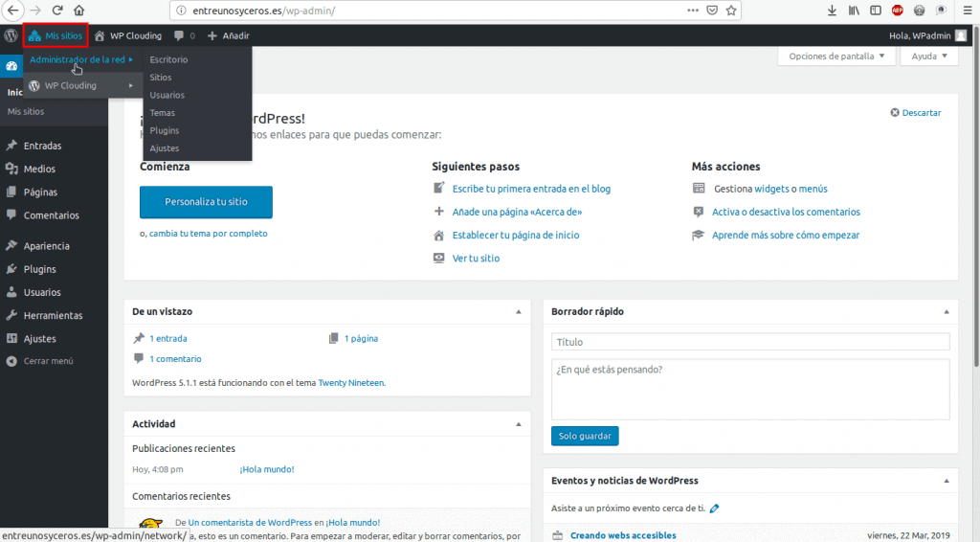Click the ¿En qué estás pensando? textarea
The image size is (980, 542).
point(750,389)
